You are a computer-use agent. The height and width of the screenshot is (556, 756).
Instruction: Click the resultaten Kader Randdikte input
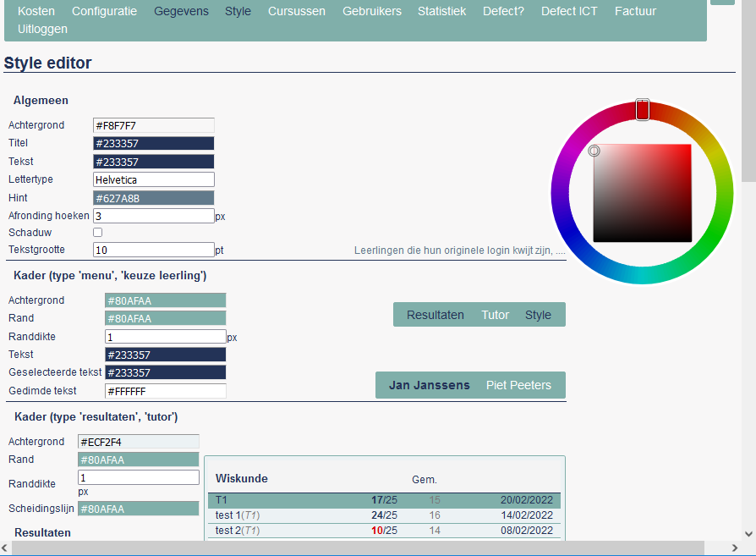139,477
